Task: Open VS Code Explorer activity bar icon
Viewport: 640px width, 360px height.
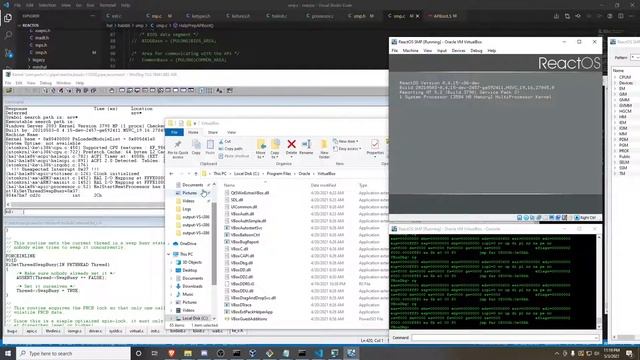Action: (8, 18)
